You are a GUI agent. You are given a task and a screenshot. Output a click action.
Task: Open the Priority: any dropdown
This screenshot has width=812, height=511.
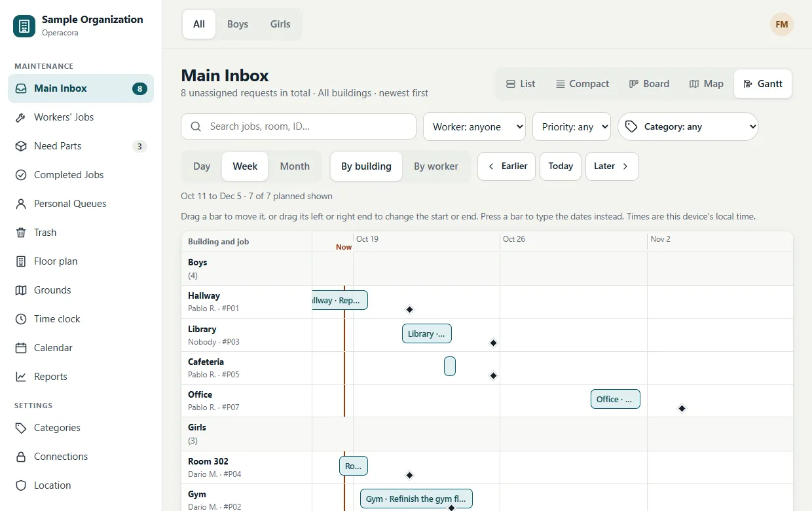point(572,127)
